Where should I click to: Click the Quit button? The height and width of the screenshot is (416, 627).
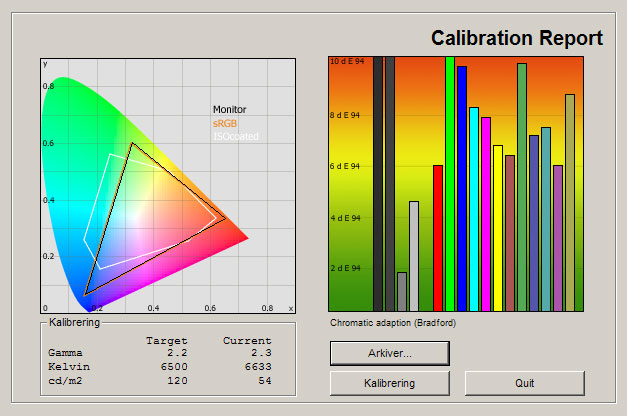coord(524,383)
